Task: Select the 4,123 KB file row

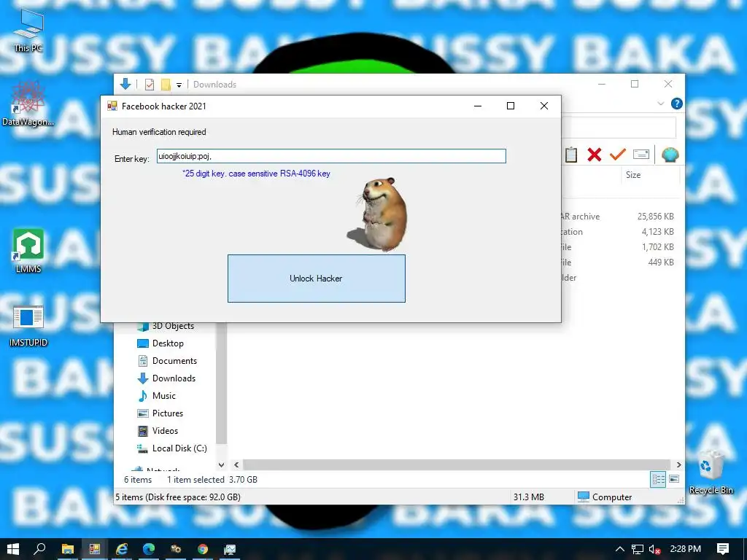Action: (619, 231)
